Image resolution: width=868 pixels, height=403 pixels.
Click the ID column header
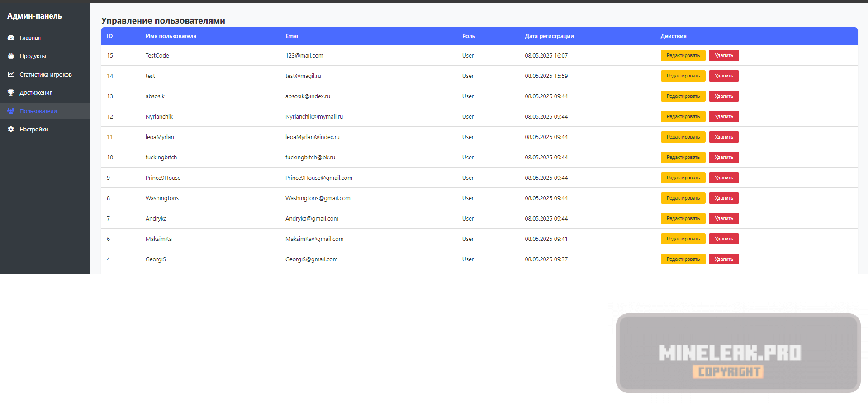(110, 36)
